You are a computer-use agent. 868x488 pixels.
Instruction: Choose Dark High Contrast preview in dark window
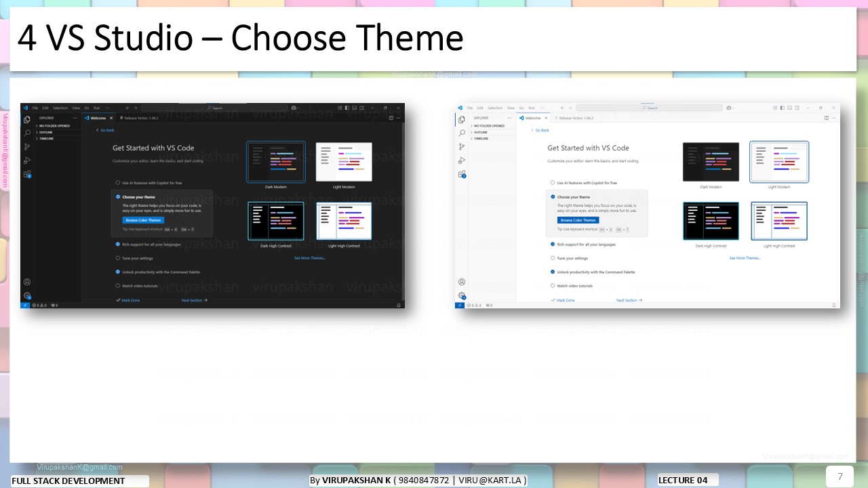[276, 221]
